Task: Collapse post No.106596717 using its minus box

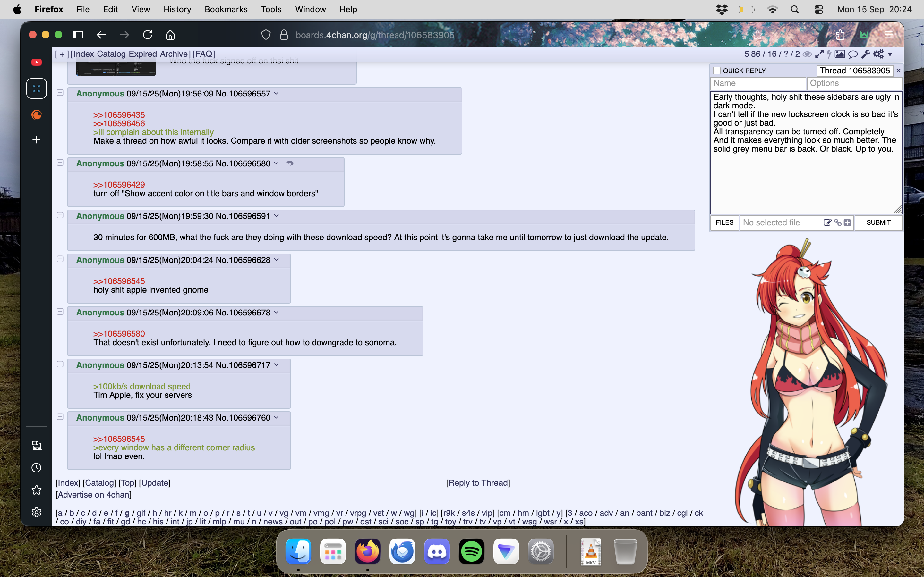Action: [x=60, y=364]
